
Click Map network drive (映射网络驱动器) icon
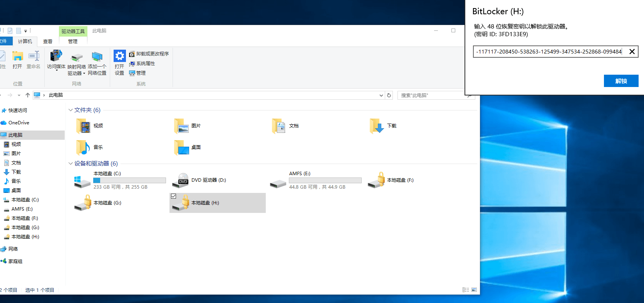pyautogui.click(x=77, y=57)
